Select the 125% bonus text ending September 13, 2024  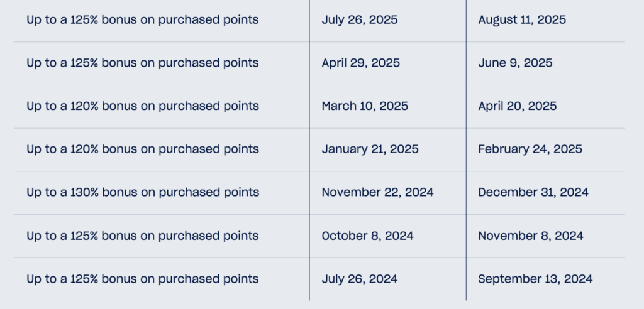[x=143, y=279]
